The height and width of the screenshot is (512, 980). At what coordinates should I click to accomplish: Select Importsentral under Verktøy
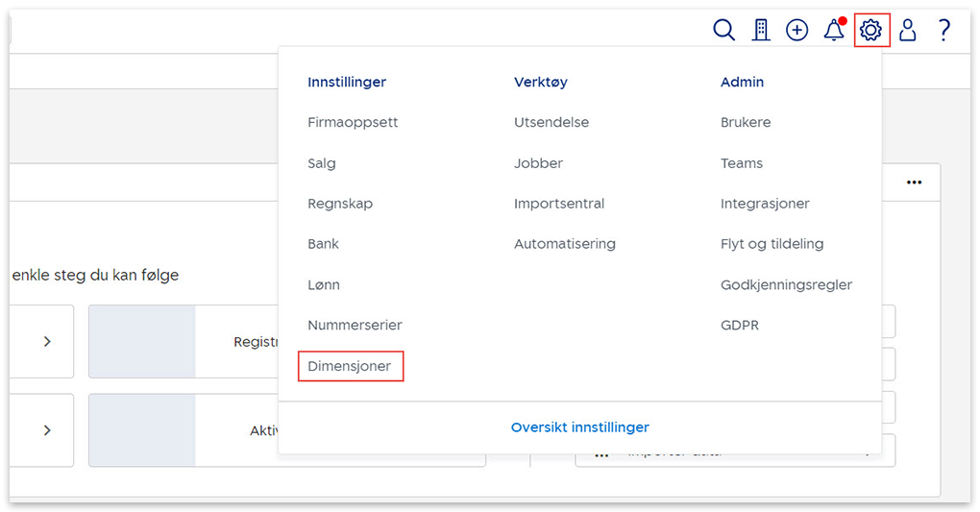click(x=559, y=204)
